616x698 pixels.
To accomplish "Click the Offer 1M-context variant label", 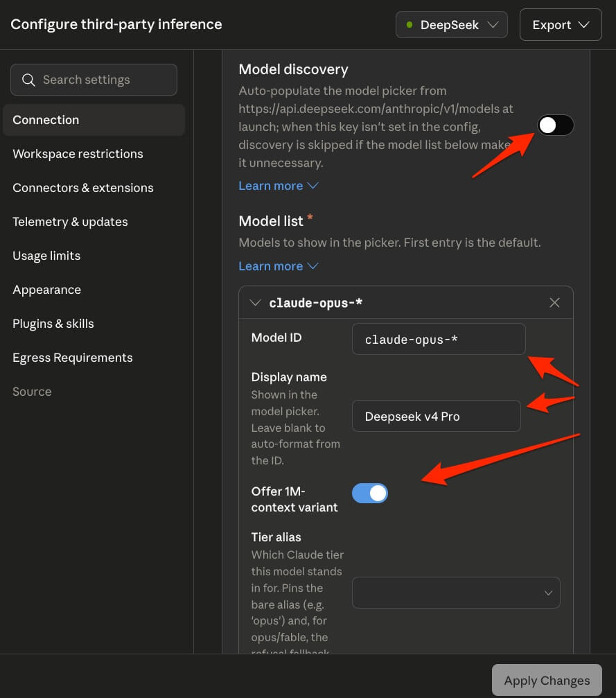I will tap(294, 500).
